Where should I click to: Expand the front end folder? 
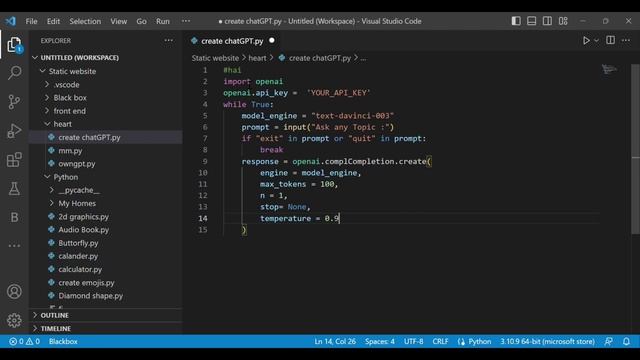coord(47,111)
